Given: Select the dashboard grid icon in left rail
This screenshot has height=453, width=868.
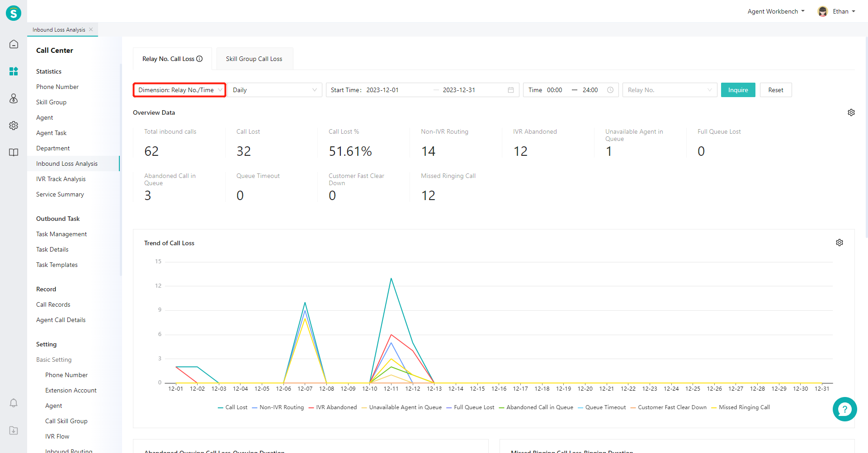Looking at the screenshot, I should 14,71.
